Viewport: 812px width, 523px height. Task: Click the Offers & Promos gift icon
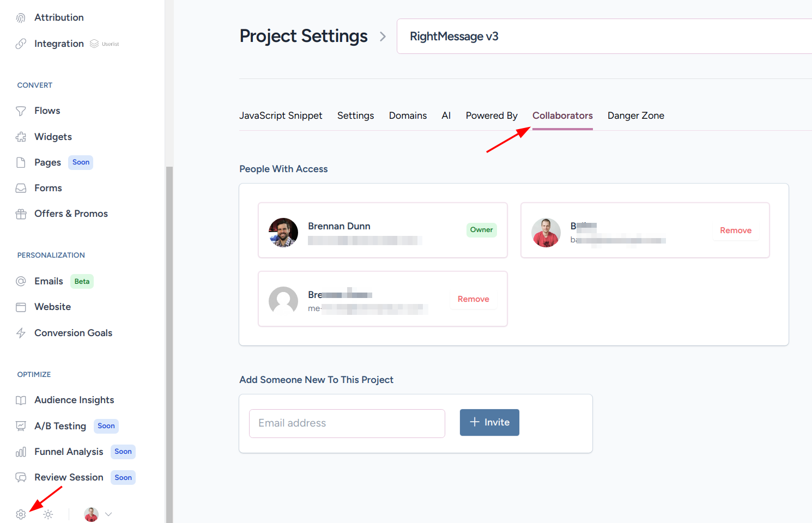pyautogui.click(x=21, y=214)
